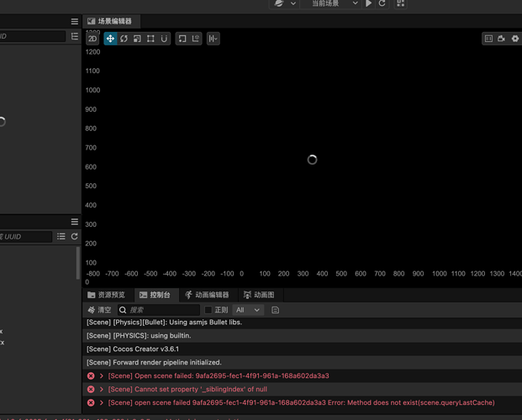Toggle local/world coordinate icon
This screenshot has width=522, height=420.
195,39
